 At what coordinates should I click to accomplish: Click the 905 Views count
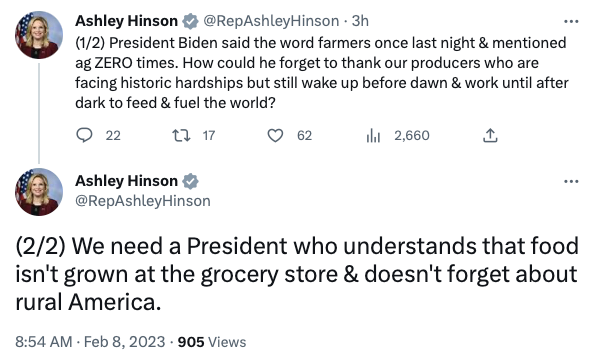coord(212,342)
